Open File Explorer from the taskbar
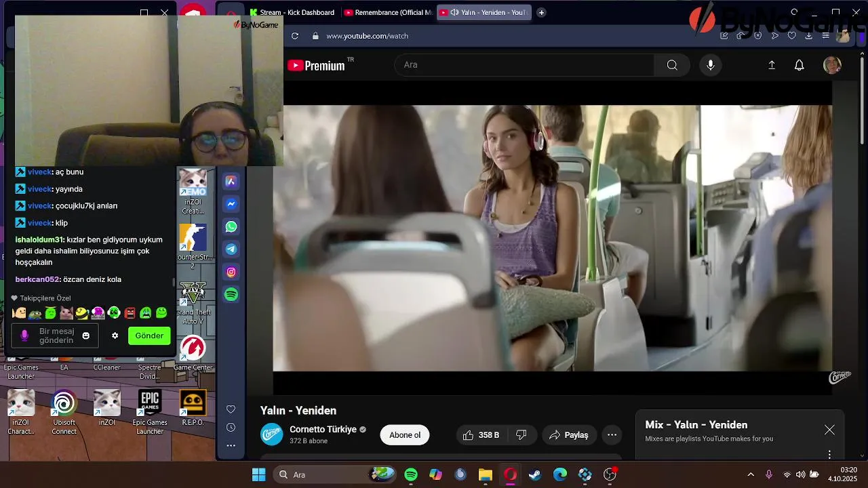Viewport: 868px width, 488px height. tap(486, 474)
